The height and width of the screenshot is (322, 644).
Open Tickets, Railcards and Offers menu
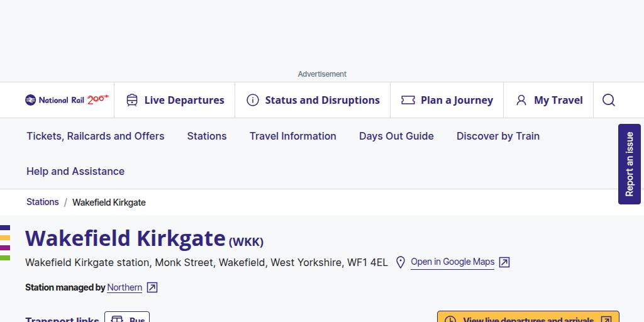point(96,136)
